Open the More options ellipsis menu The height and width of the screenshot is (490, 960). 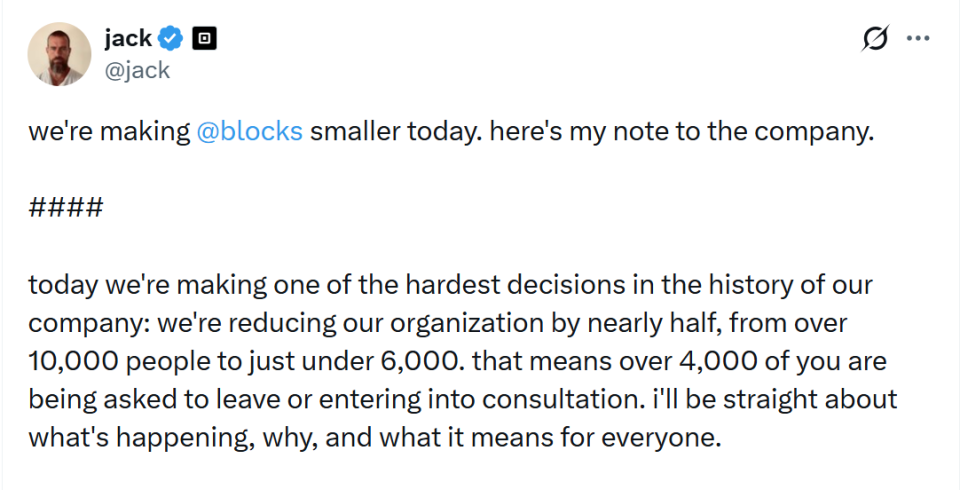click(x=917, y=39)
